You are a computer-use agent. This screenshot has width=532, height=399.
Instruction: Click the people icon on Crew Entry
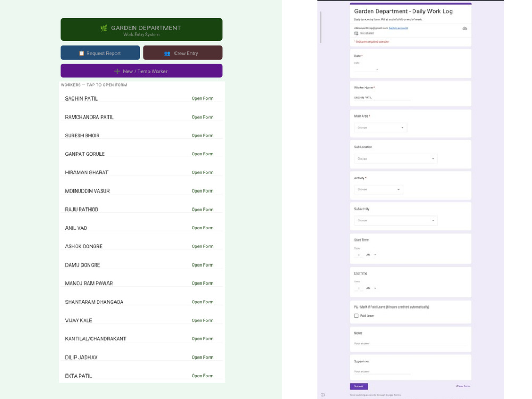tap(167, 53)
